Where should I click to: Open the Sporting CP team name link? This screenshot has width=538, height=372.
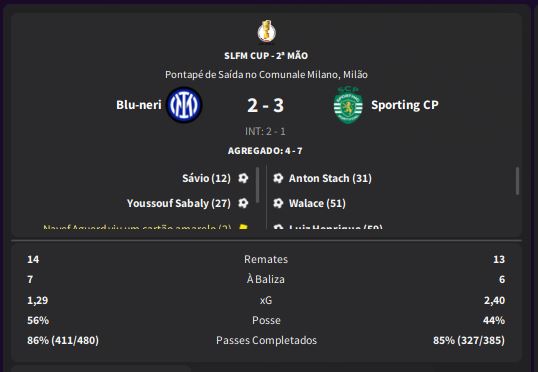(405, 105)
